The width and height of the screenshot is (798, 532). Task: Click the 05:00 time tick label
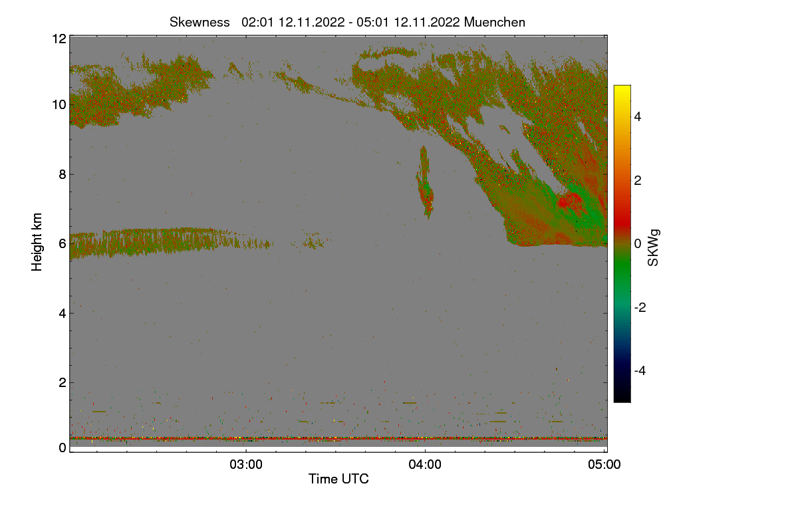tap(604, 465)
